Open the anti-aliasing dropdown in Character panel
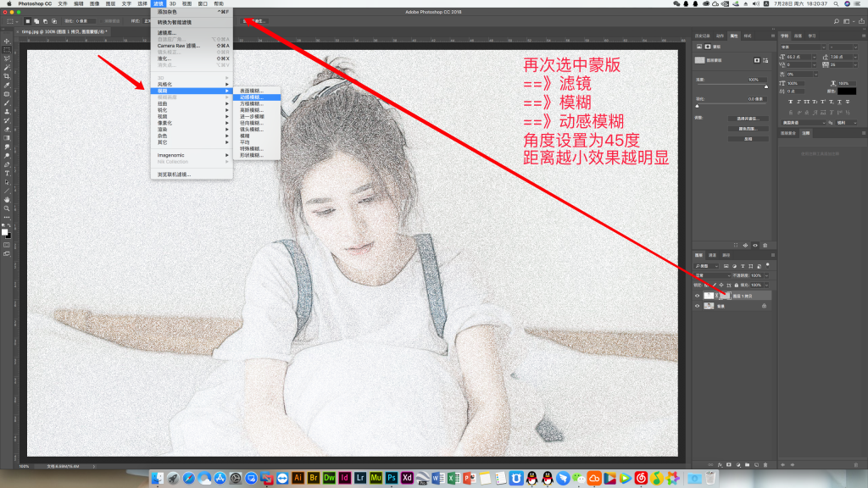This screenshot has height=488, width=868. pos(848,123)
